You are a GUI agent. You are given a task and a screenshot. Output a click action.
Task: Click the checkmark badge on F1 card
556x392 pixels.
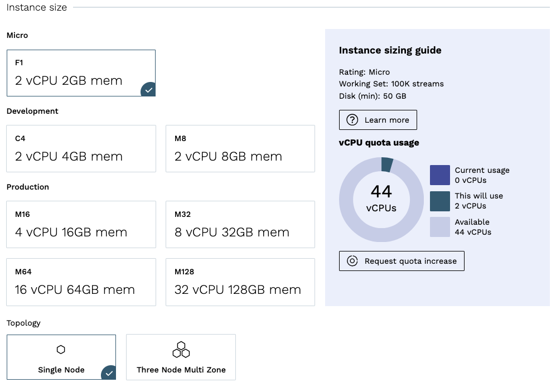point(148,89)
